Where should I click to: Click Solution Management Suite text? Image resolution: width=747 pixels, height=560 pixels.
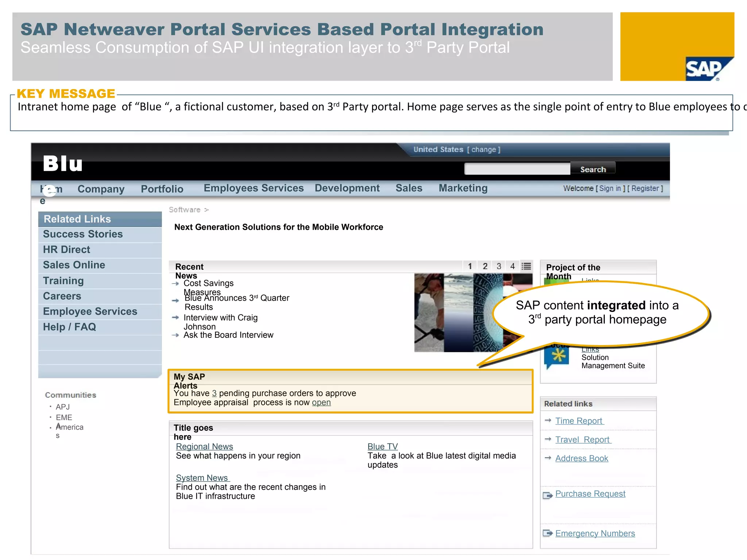coord(613,362)
